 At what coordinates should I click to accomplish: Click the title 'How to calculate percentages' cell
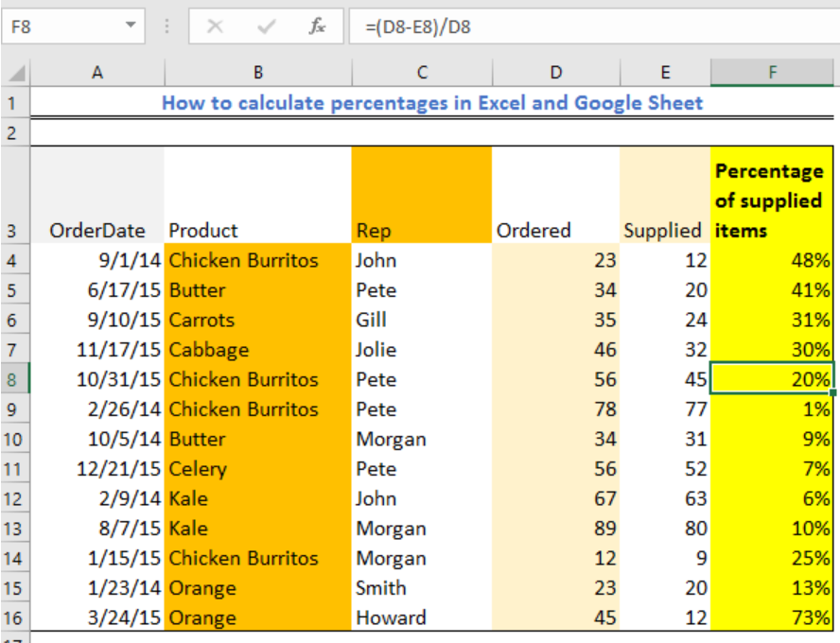tap(431, 102)
